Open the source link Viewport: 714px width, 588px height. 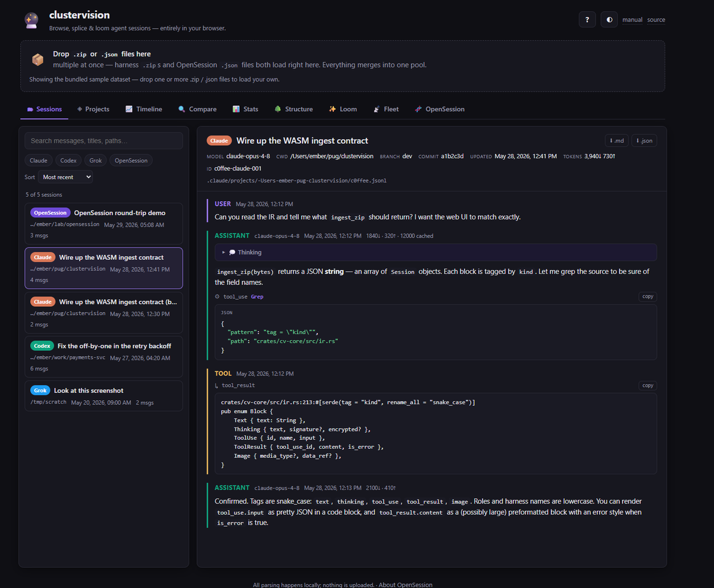(x=656, y=20)
